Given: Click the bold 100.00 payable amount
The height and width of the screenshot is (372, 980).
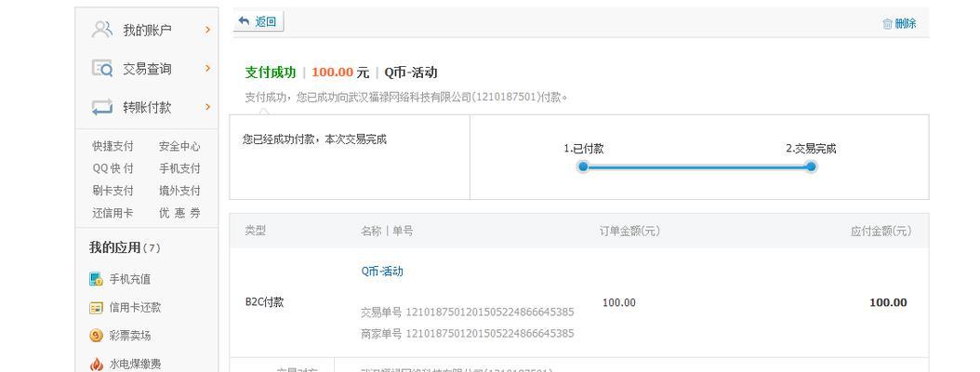Looking at the screenshot, I should pos(888,302).
